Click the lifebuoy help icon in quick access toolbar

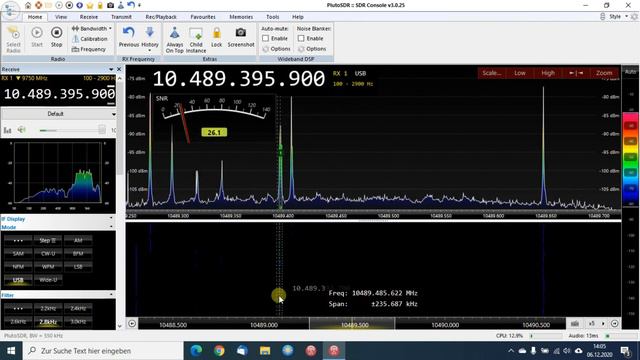coord(38,5)
